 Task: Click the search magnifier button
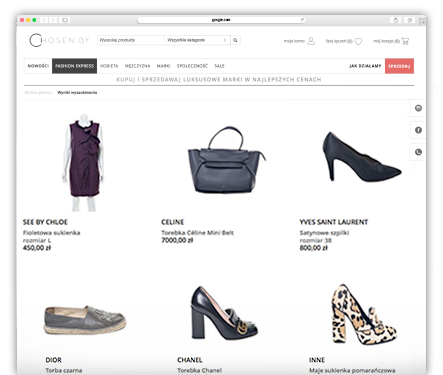point(235,40)
